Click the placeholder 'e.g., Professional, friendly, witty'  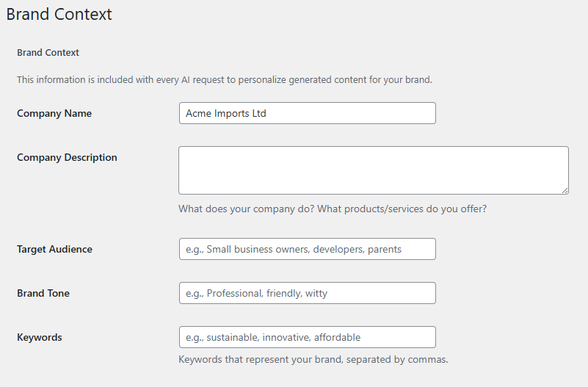(256, 293)
